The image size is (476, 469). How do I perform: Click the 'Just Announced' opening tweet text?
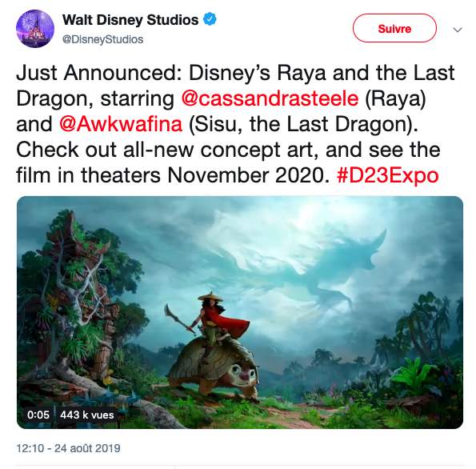pos(99,73)
